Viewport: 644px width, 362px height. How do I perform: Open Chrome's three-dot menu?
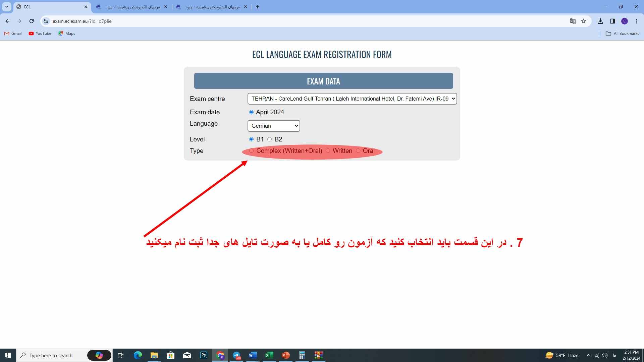[x=636, y=21]
